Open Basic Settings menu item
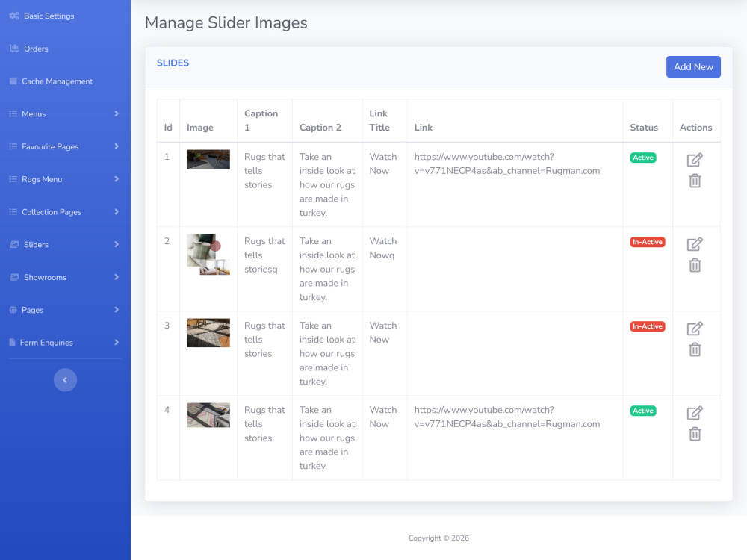This screenshot has height=560, width=747. 65,16
